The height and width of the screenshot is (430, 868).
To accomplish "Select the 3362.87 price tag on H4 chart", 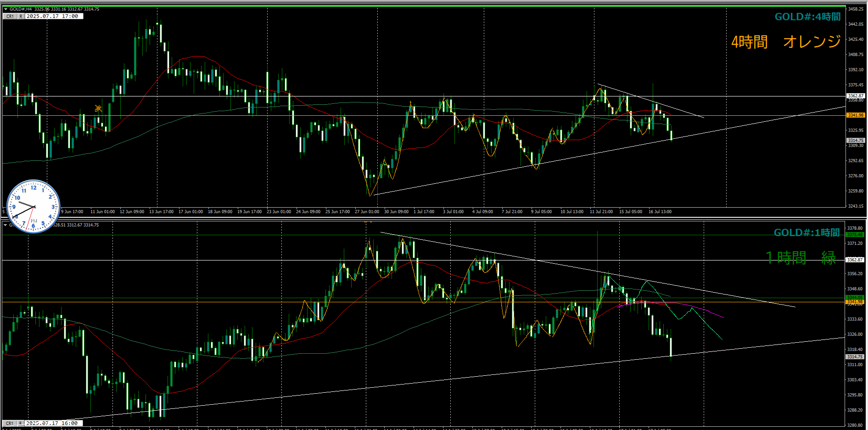I will tap(856, 96).
